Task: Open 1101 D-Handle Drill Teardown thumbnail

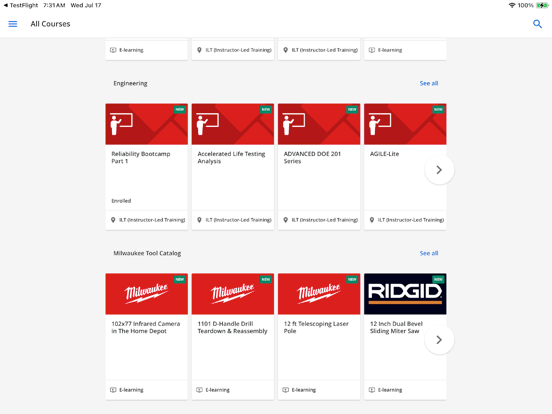Action: click(x=233, y=294)
